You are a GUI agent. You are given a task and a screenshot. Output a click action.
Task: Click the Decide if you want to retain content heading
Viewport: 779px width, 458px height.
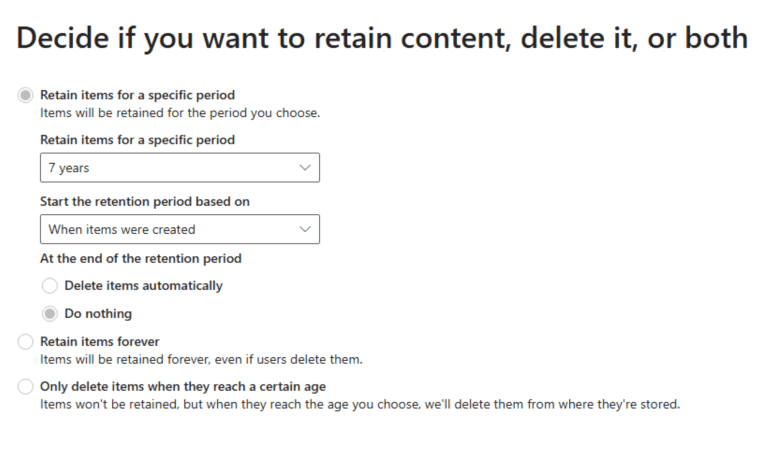(x=382, y=38)
